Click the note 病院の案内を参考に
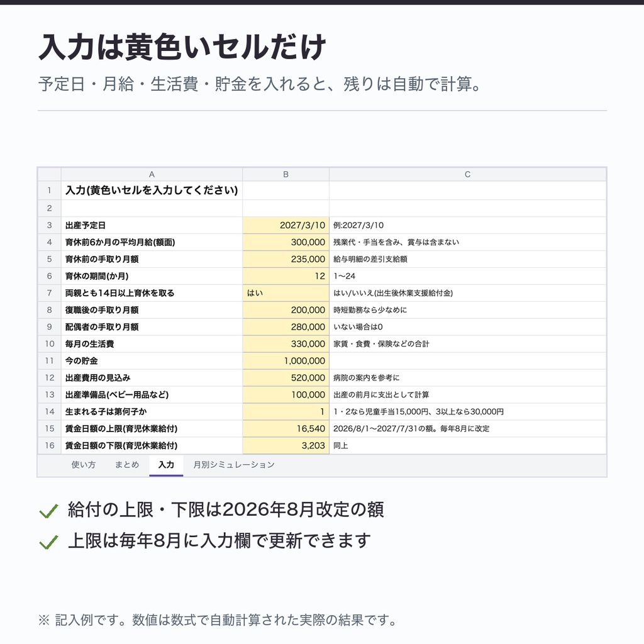The image size is (644, 644). click(367, 377)
